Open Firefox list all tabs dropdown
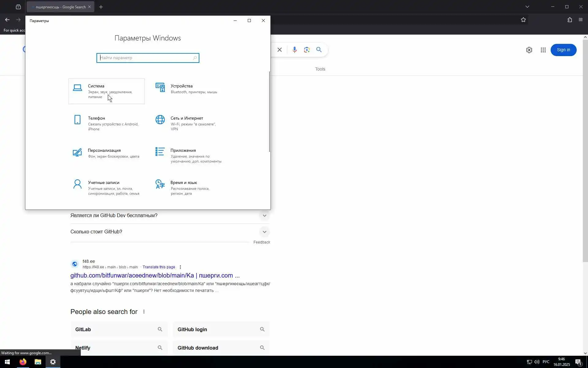Screen dimensions: 588x368 [527, 7]
